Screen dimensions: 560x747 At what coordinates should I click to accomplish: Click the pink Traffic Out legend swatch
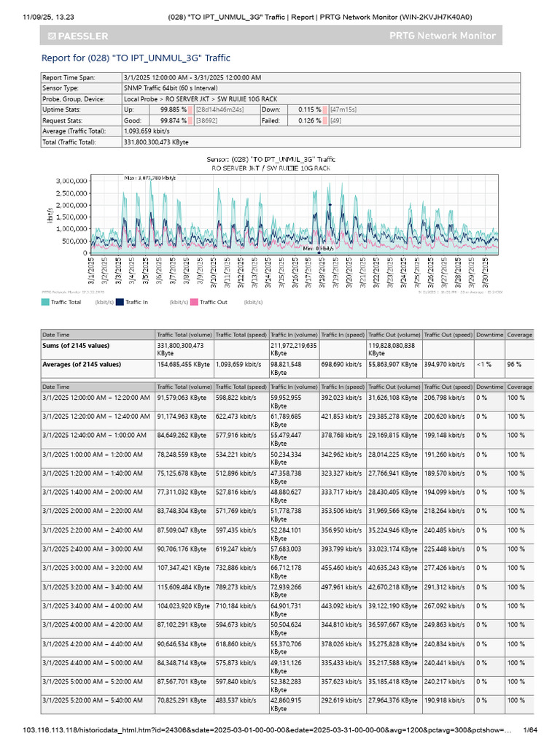coord(194,302)
